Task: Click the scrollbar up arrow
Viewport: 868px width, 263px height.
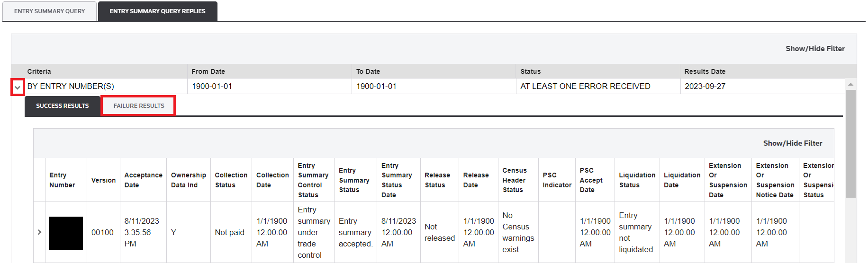Action: (x=850, y=84)
